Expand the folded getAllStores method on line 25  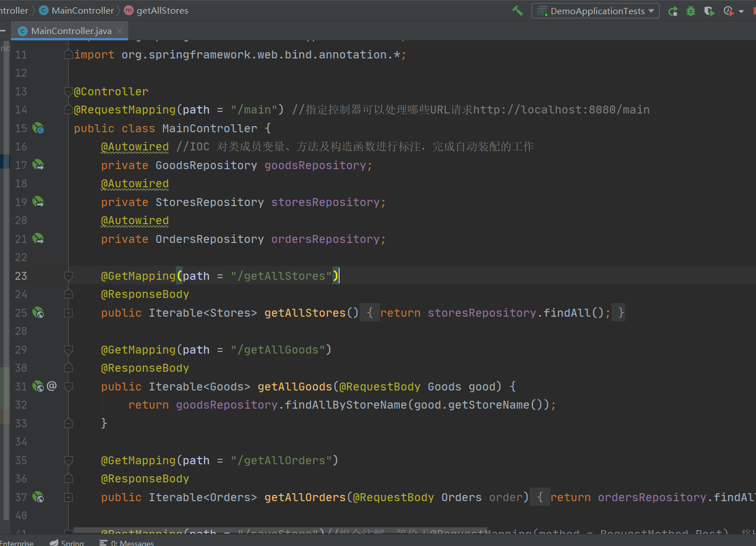[69, 313]
